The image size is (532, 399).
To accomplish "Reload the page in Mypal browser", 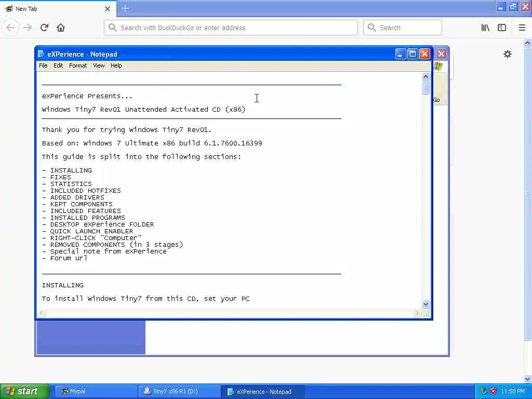I will [x=44, y=28].
